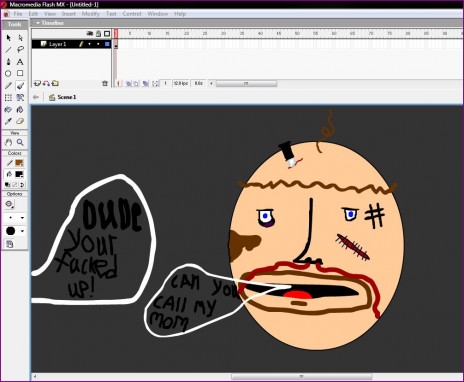Click the Onion Skin button
Image resolution: width=464 pixels, height=382 pixels.
[x=128, y=83]
